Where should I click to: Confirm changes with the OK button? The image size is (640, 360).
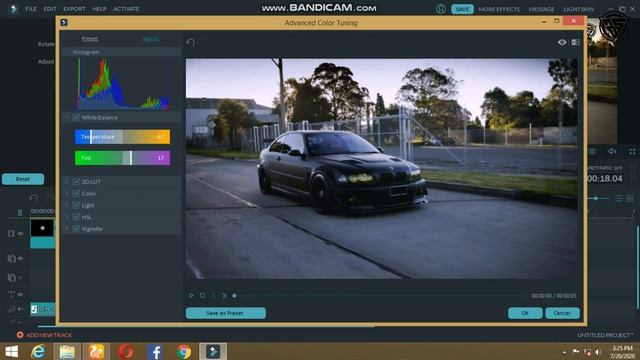[525, 313]
